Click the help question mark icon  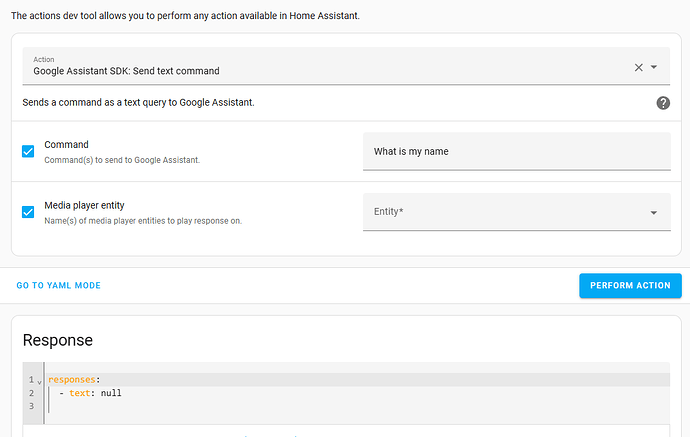point(662,103)
